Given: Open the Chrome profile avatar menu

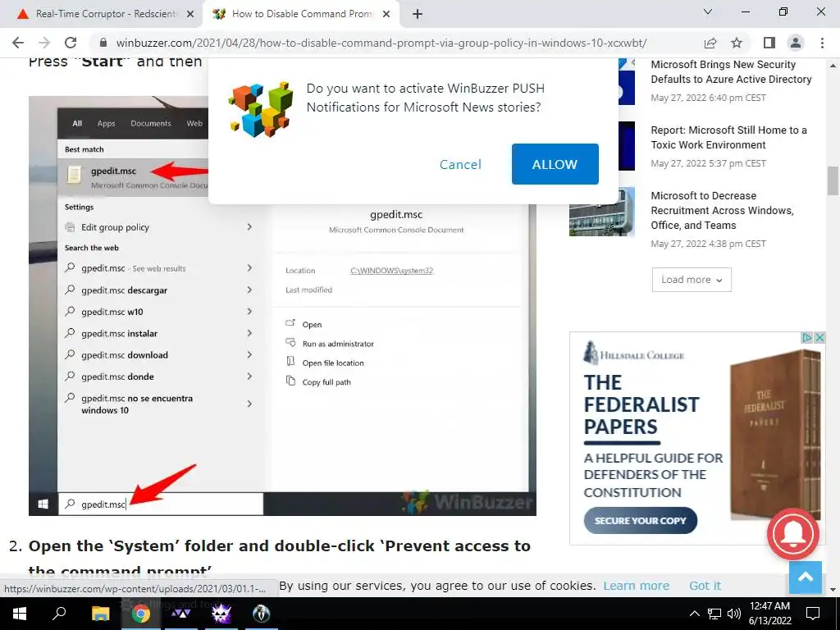Looking at the screenshot, I should tap(796, 43).
